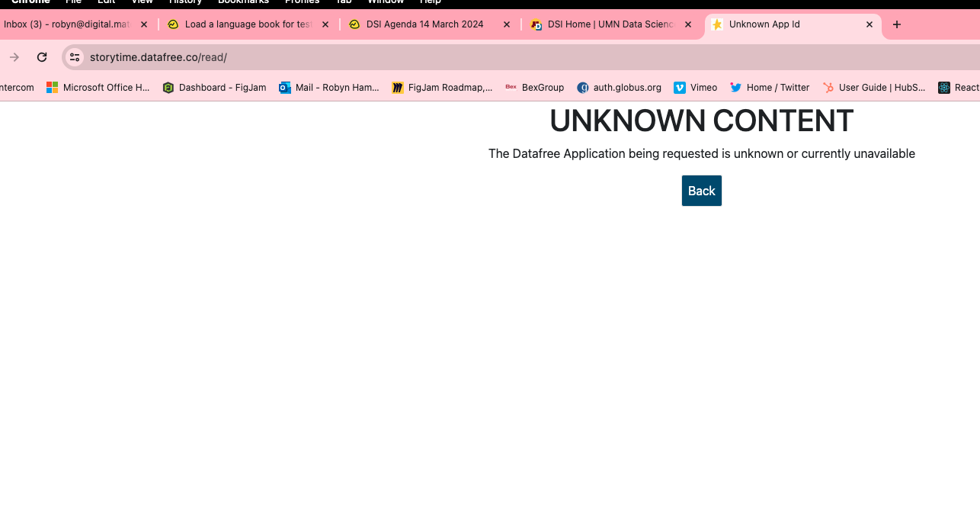Close the Unknown App Id tab
Viewport: 980px width, 524px height.
coord(870,24)
